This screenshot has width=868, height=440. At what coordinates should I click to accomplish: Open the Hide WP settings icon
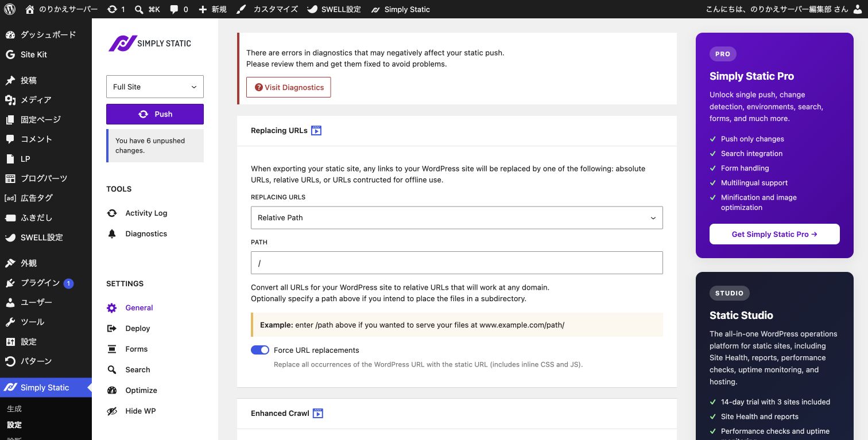(x=112, y=411)
